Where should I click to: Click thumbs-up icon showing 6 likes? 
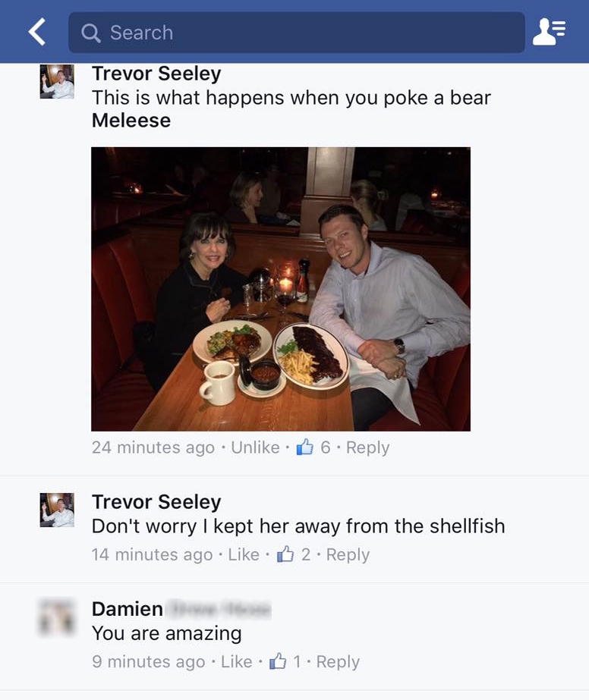coord(305,447)
